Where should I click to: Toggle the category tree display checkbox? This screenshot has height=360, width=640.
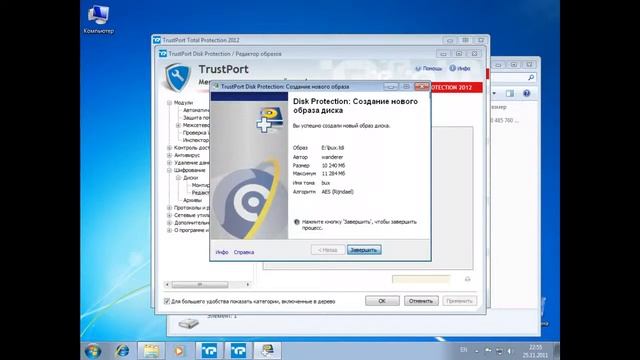pyautogui.click(x=167, y=301)
